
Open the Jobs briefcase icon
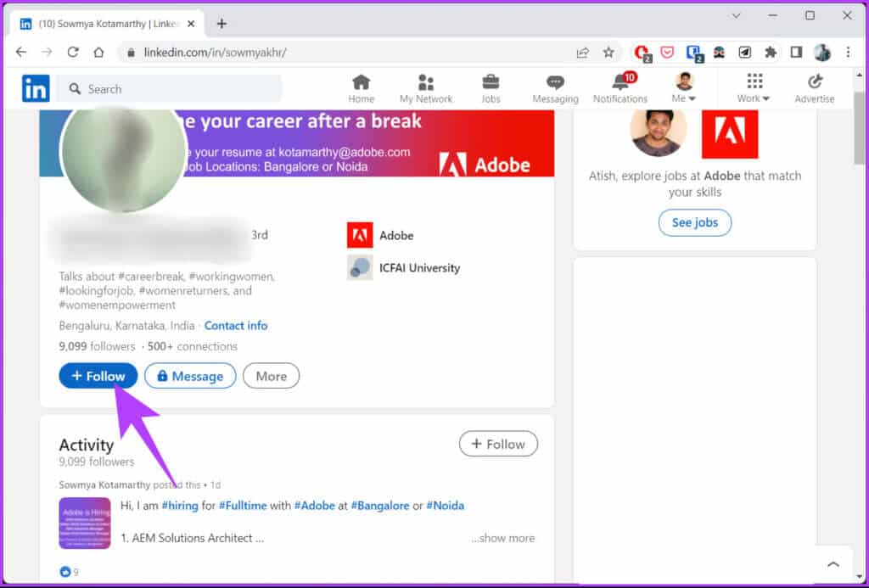(491, 89)
